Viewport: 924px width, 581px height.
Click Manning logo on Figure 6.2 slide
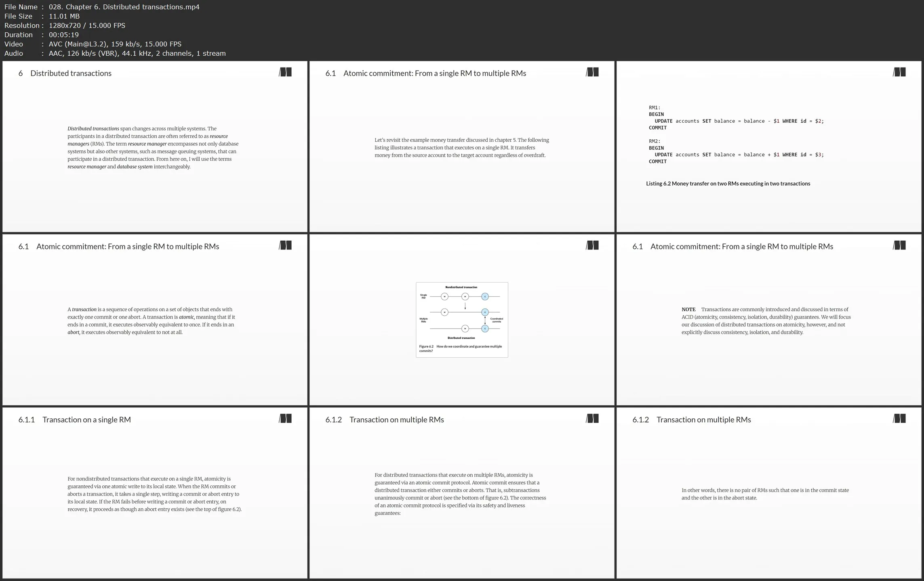592,245
